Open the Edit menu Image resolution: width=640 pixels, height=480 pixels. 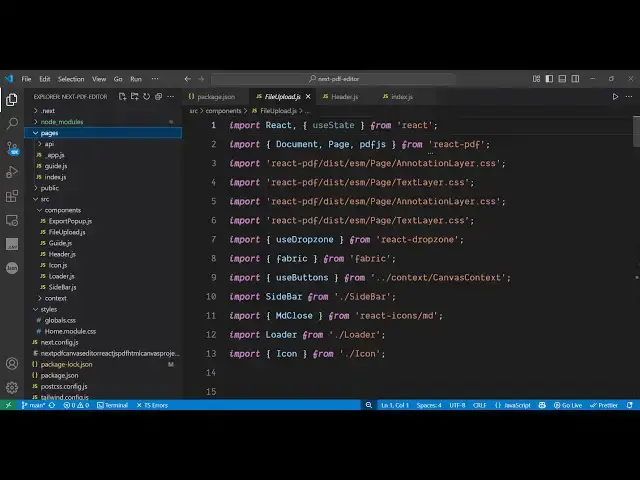pyautogui.click(x=45, y=79)
